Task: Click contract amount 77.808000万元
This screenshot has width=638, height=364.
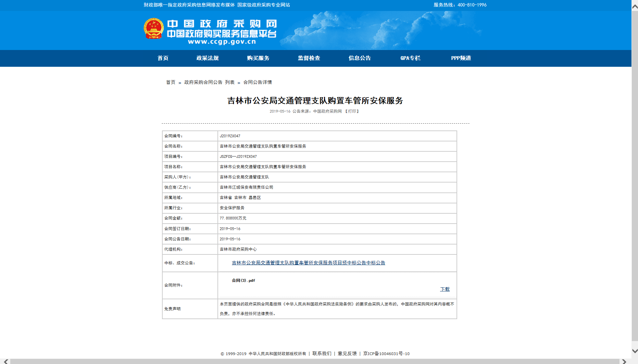Action: (x=233, y=218)
